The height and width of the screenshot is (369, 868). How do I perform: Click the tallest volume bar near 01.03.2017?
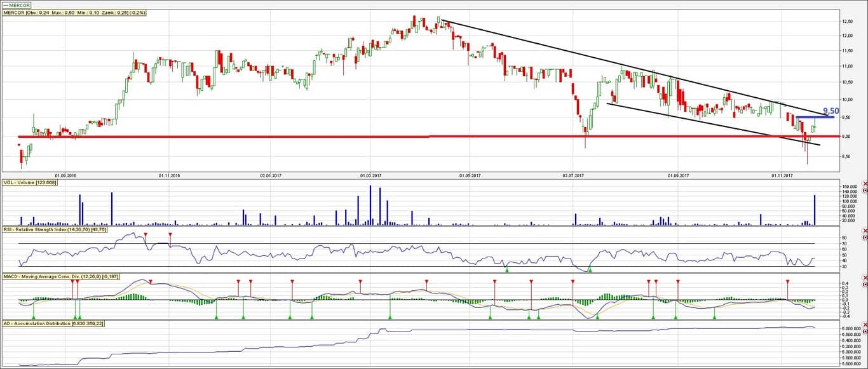click(x=370, y=205)
